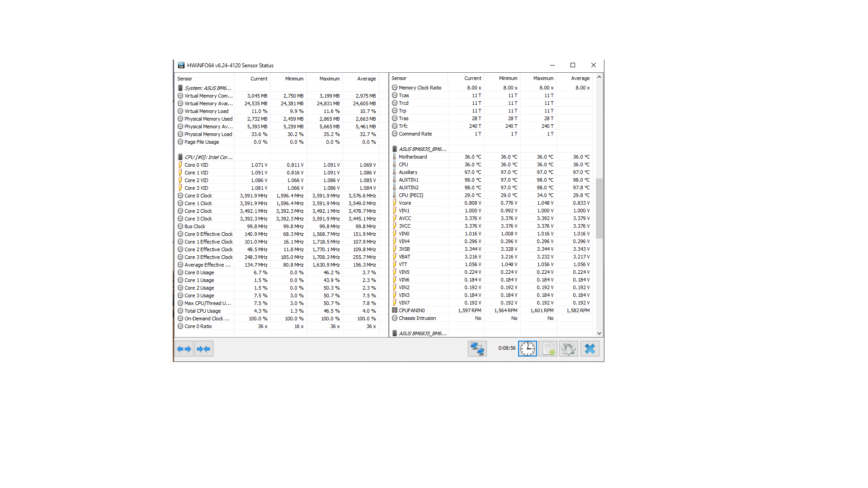Viewport: 868px width, 488px height.
Task: Click the 1,597 RPM current fan value
Action: [x=470, y=310]
